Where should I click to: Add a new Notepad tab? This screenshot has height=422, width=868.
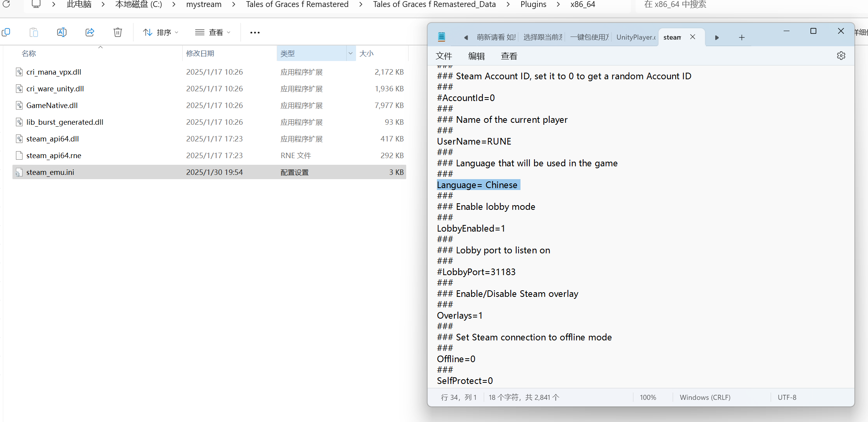point(742,37)
